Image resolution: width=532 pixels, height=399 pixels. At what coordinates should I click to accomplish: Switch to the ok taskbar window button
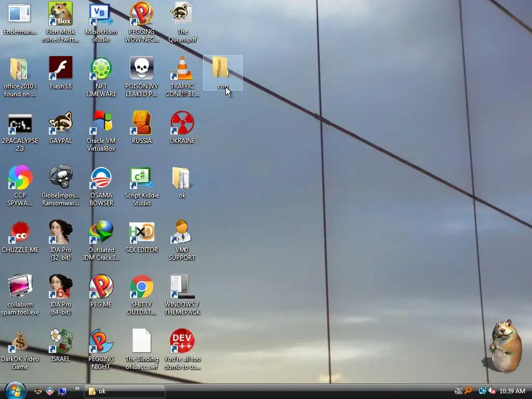(125, 391)
